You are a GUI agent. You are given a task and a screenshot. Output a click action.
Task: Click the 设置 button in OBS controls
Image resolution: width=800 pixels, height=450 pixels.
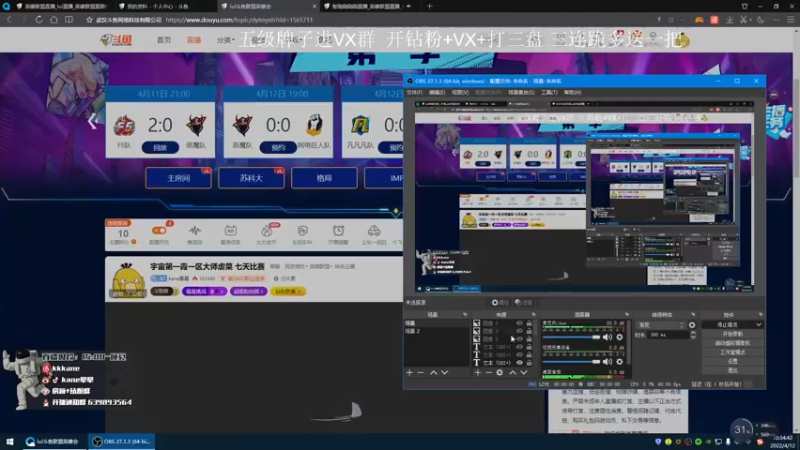click(x=732, y=361)
